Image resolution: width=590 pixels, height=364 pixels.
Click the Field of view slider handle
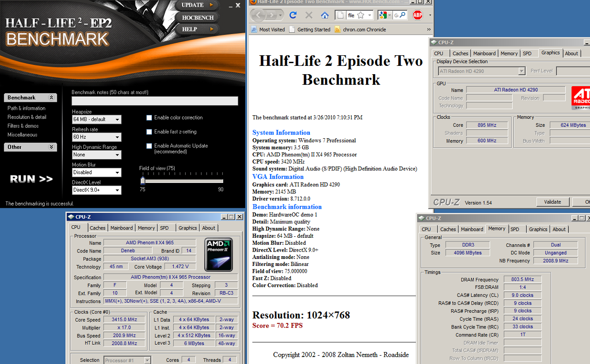[143, 181]
